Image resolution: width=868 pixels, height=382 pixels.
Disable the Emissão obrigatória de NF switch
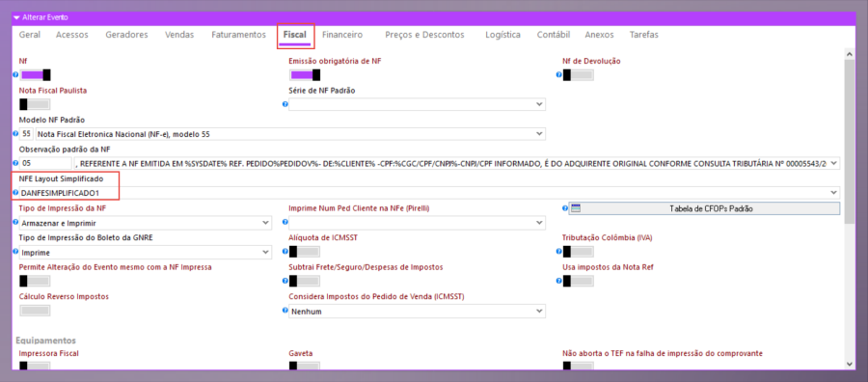pyautogui.click(x=305, y=74)
